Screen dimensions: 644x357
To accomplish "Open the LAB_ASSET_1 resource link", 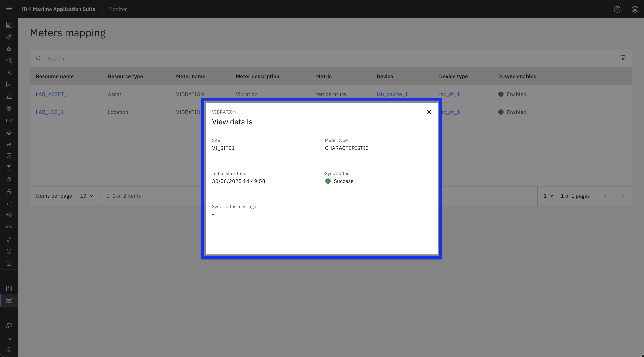I will point(53,94).
